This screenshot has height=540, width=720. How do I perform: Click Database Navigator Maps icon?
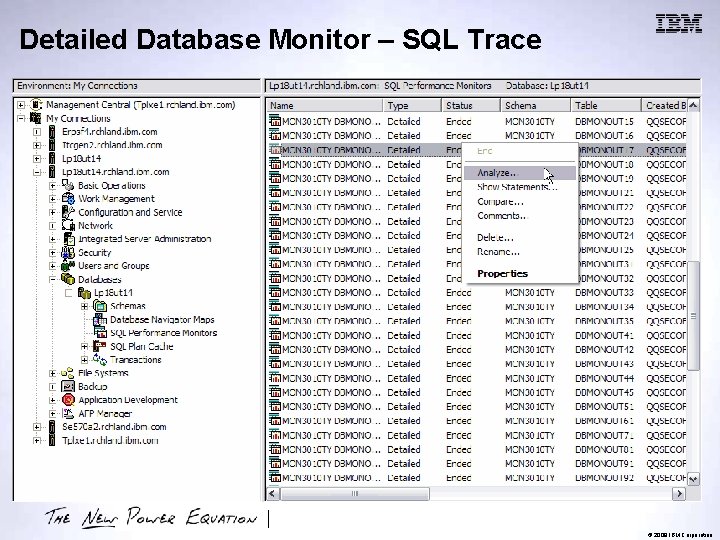point(100,319)
